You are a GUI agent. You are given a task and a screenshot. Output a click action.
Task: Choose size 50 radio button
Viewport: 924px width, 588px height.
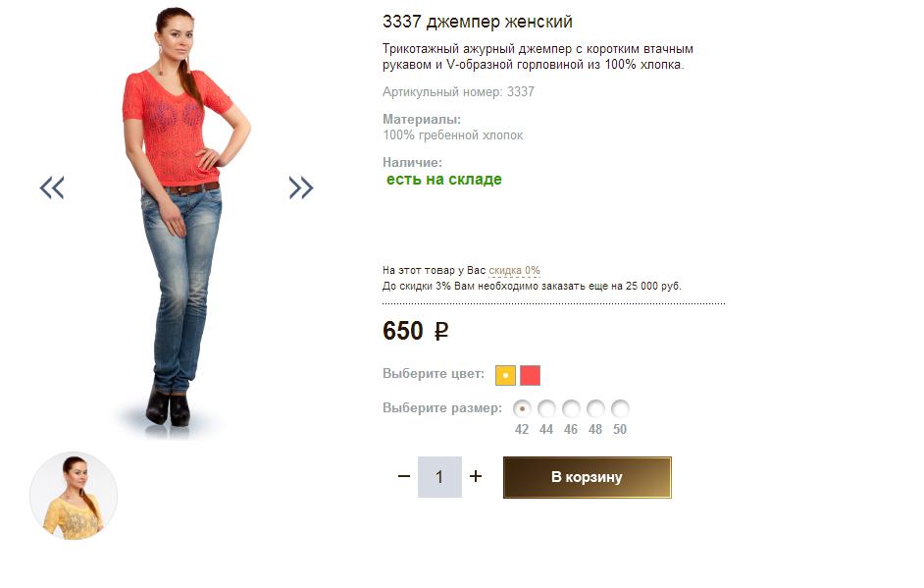click(x=620, y=408)
